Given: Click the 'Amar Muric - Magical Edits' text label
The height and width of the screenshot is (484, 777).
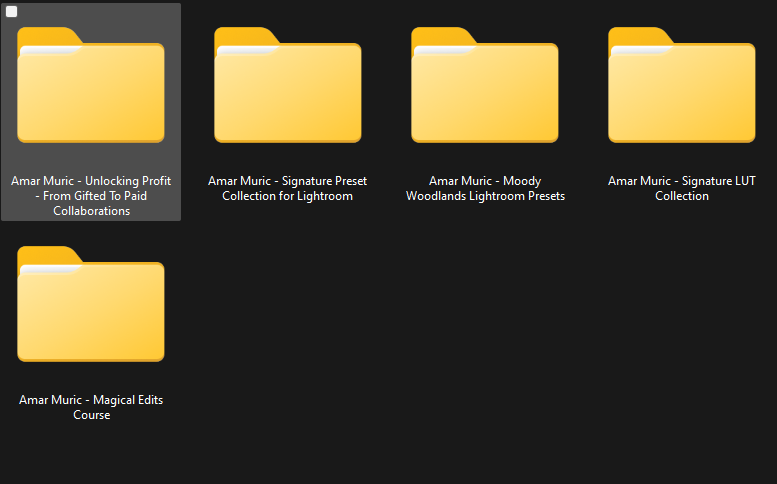Looking at the screenshot, I should coord(91,400).
